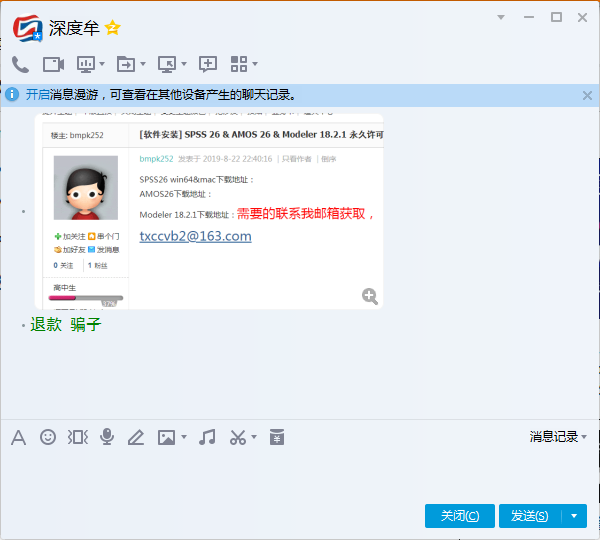Dismiss the message roaming notice
The width and height of the screenshot is (600, 540).
587,95
